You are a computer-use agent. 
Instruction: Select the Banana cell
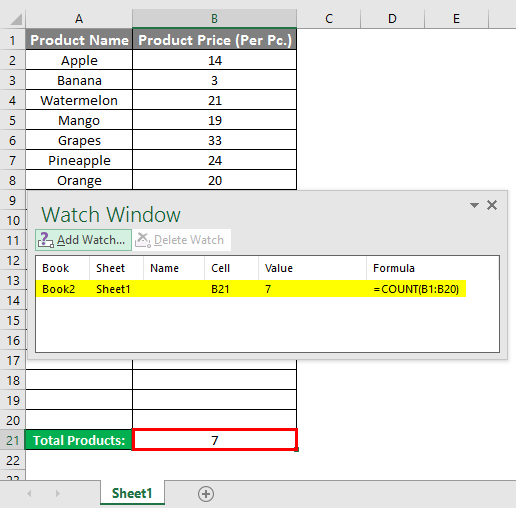[79, 80]
